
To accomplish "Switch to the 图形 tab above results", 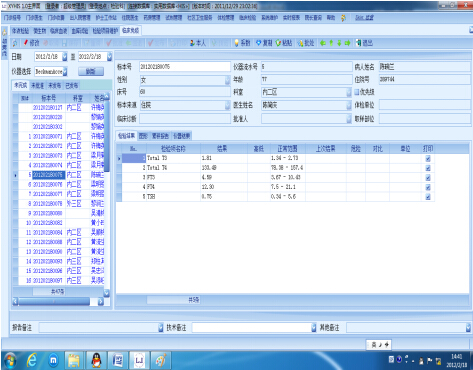I will 143,136.
